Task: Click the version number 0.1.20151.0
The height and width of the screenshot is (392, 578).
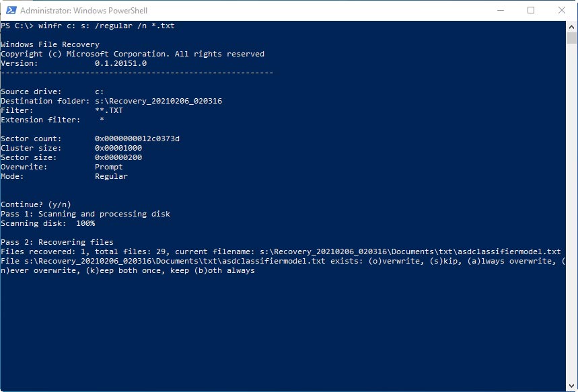Action: click(x=120, y=63)
